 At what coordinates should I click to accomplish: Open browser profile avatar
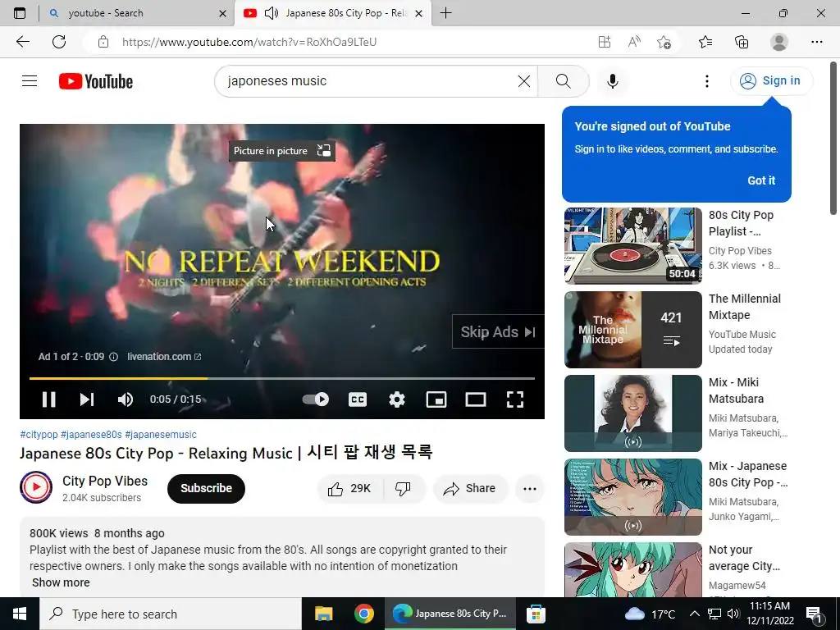point(779,42)
